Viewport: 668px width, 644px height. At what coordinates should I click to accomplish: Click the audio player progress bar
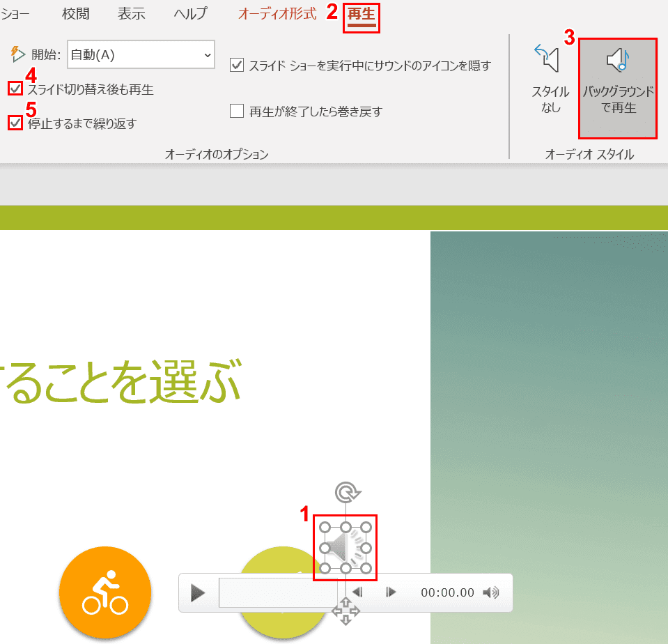click(x=278, y=592)
